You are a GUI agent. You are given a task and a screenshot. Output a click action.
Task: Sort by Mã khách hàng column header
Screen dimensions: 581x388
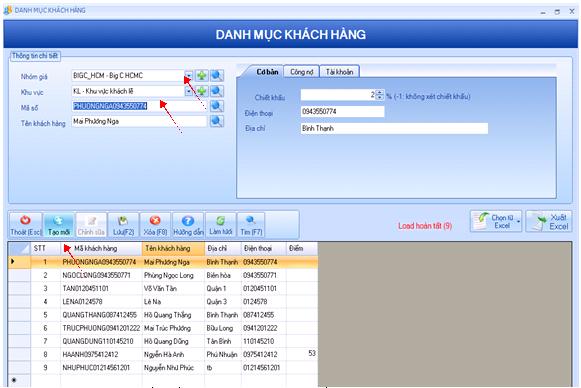click(x=101, y=248)
